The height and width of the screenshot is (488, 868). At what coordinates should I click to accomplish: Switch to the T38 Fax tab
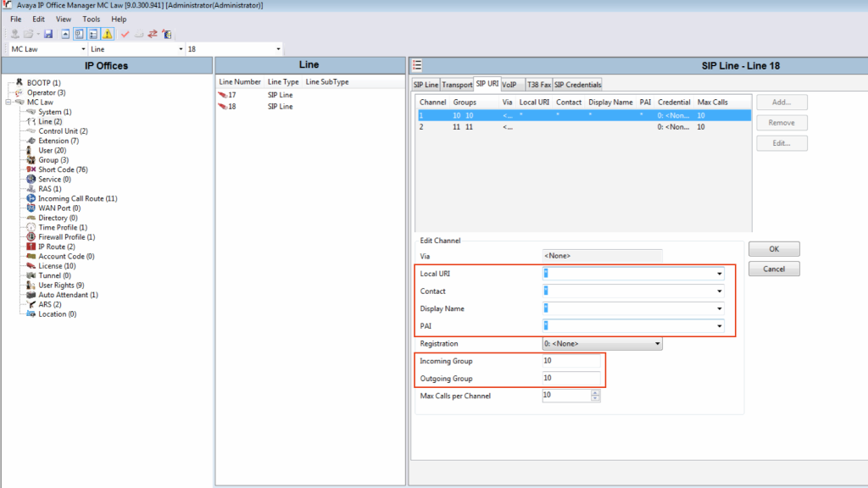[538, 85]
